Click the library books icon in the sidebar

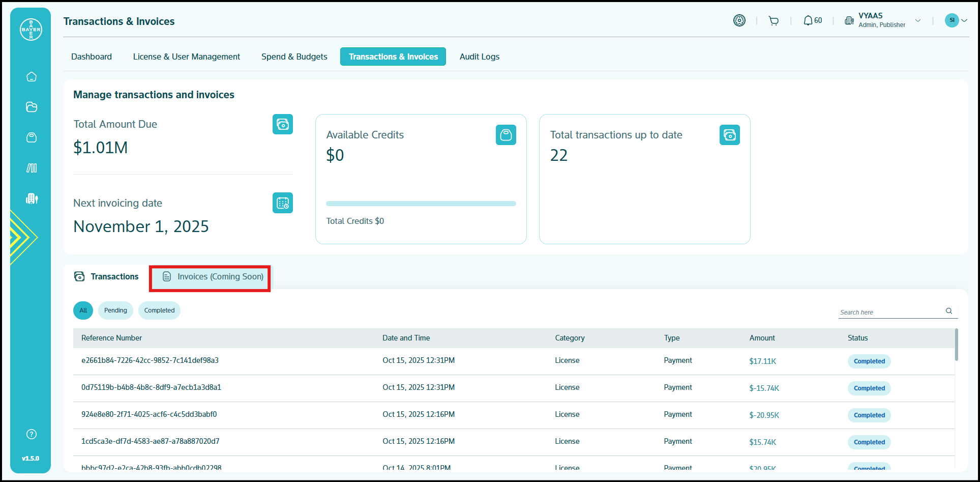pos(32,168)
